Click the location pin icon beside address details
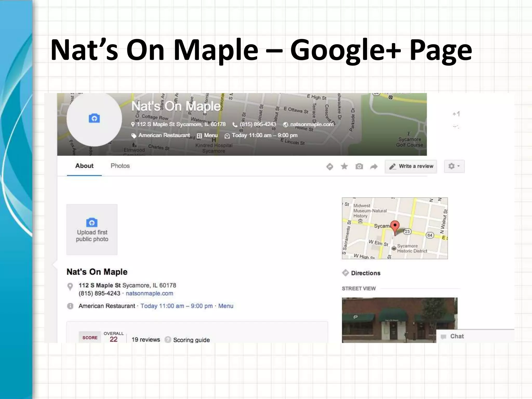Viewport: 532px width, 399px height. click(x=70, y=287)
